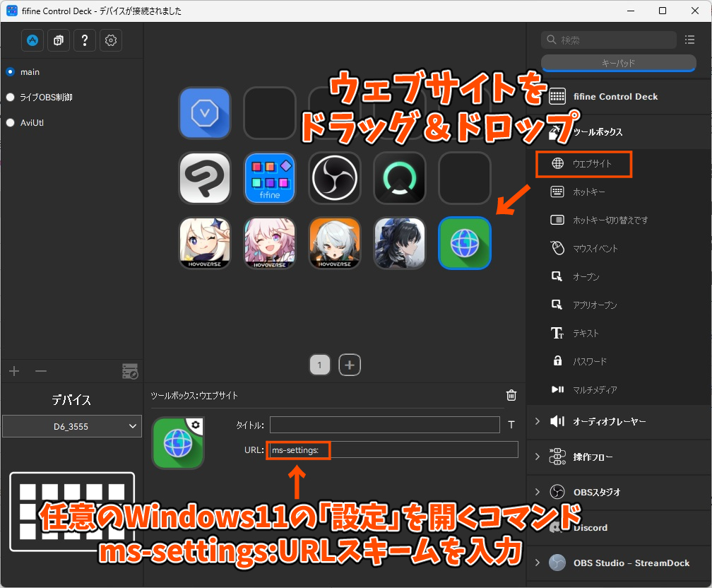Image resolution: width=712 pixels, height=588 pixels.
Task: Click the OBS Studio key icon
Action: pyautogui.click(x=334, y=179)
